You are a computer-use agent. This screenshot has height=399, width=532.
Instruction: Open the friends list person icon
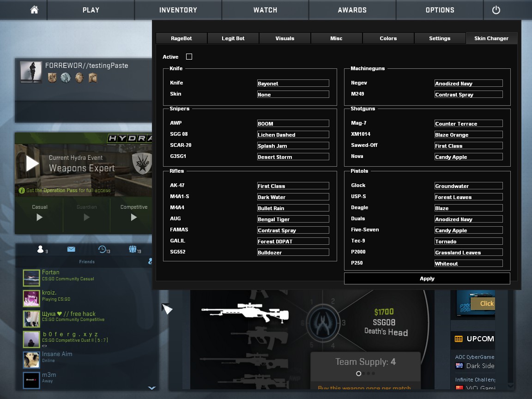tap(40, 249)
